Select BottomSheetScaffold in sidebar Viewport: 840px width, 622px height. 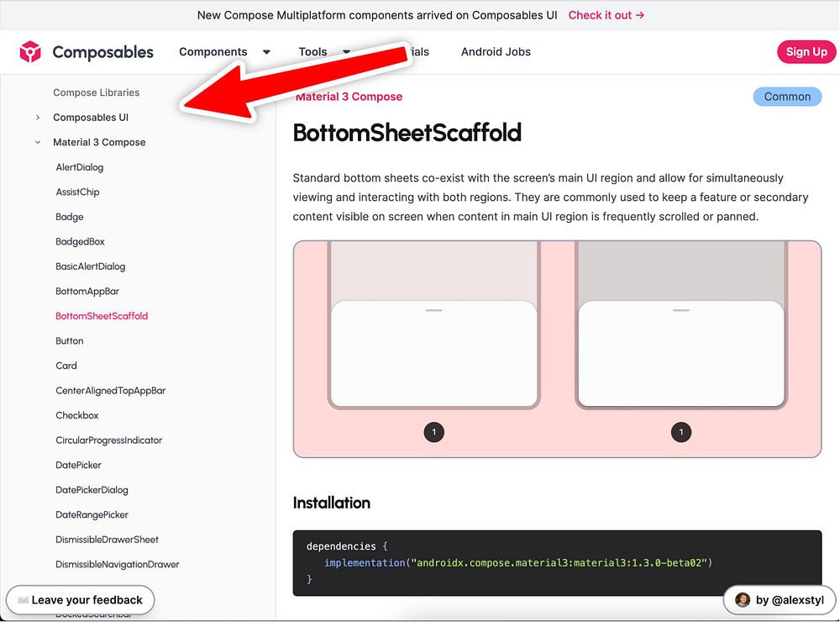(x=102, y=316)
